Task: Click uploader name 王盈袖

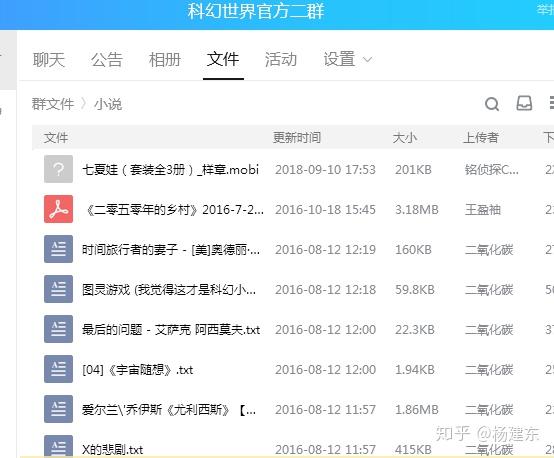Action: 483,210
